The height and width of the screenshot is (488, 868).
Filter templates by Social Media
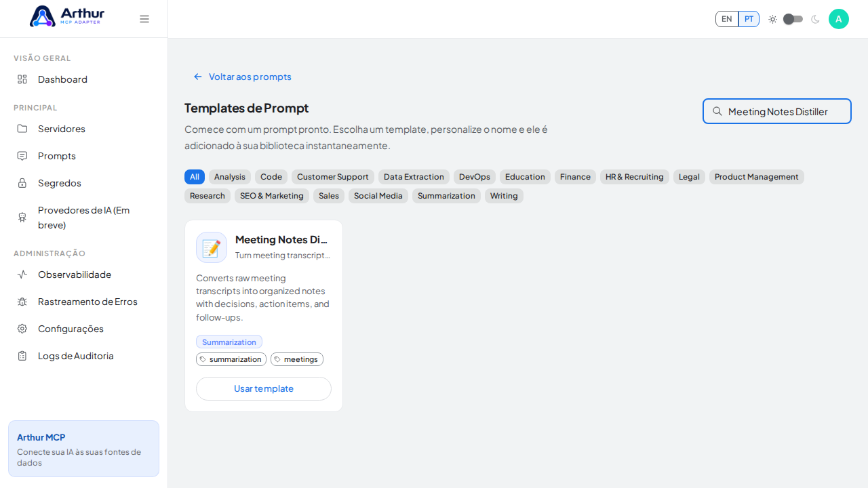(x=378, y=196)
